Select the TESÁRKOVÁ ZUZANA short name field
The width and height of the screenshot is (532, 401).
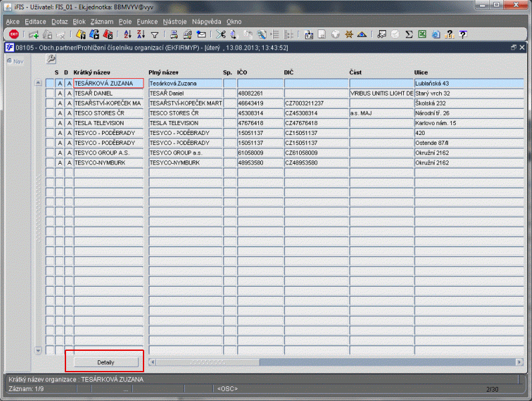tap(109, 84)
